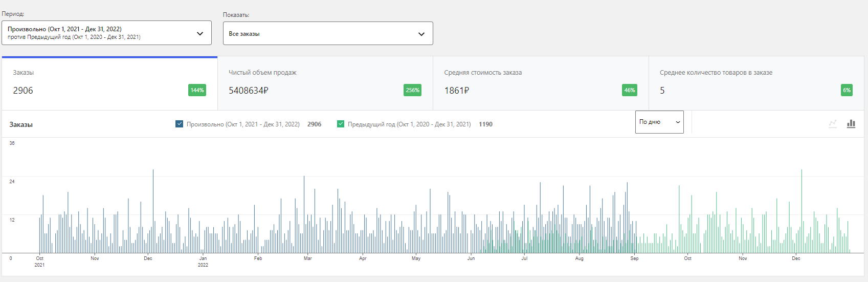Select Среднее количество товаров в заказе tab
868x282 pixels.
(x=756, y=83)
